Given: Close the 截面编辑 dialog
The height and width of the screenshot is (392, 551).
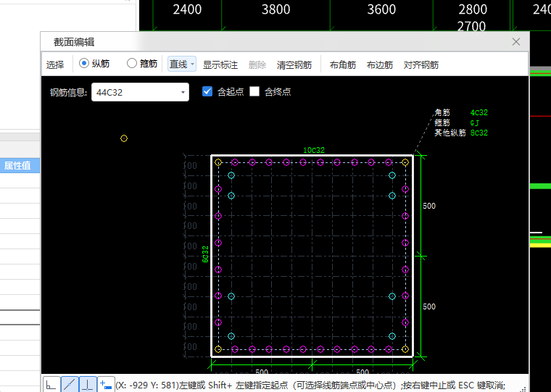Looking at the screenshot, I should coord(516,42).
